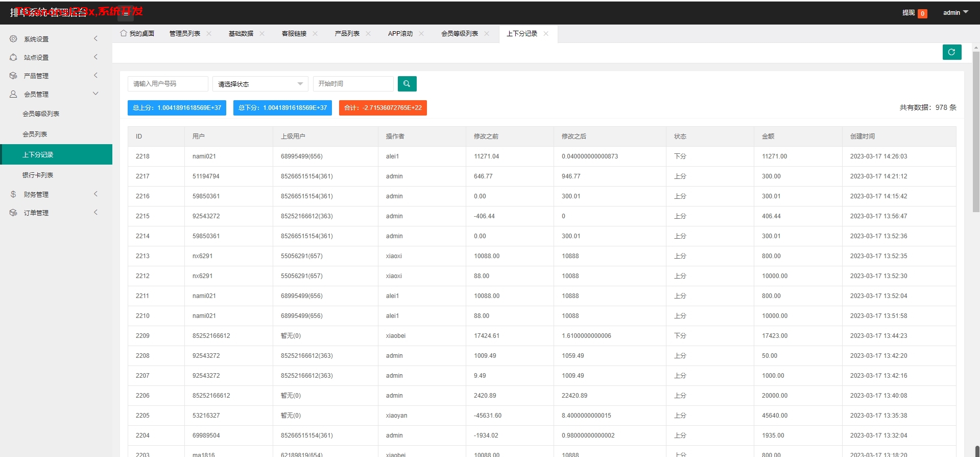
Task: Switch to the 会员等级列表 tab
Action: point(459,34)
